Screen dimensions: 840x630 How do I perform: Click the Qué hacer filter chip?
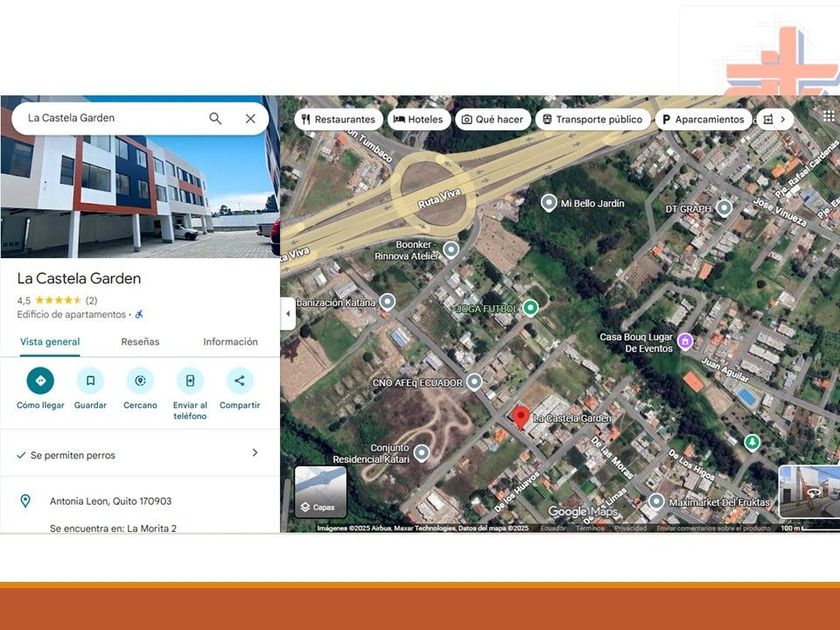click(493, 119)
